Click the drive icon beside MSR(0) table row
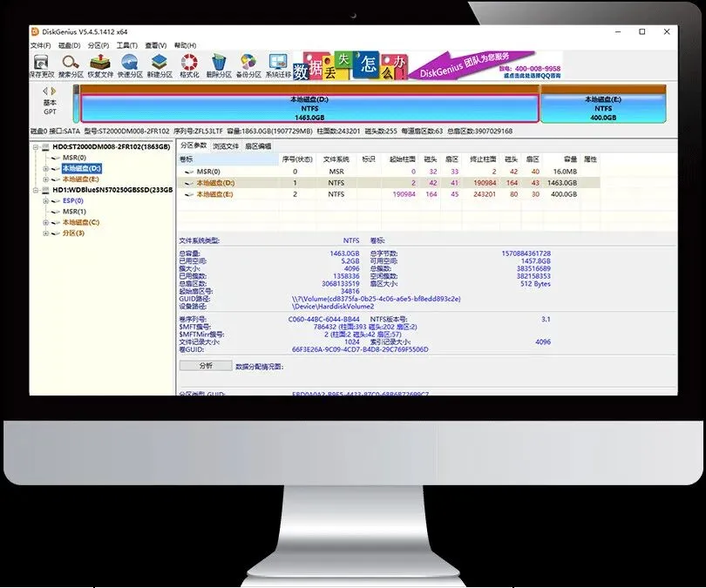 189,172
